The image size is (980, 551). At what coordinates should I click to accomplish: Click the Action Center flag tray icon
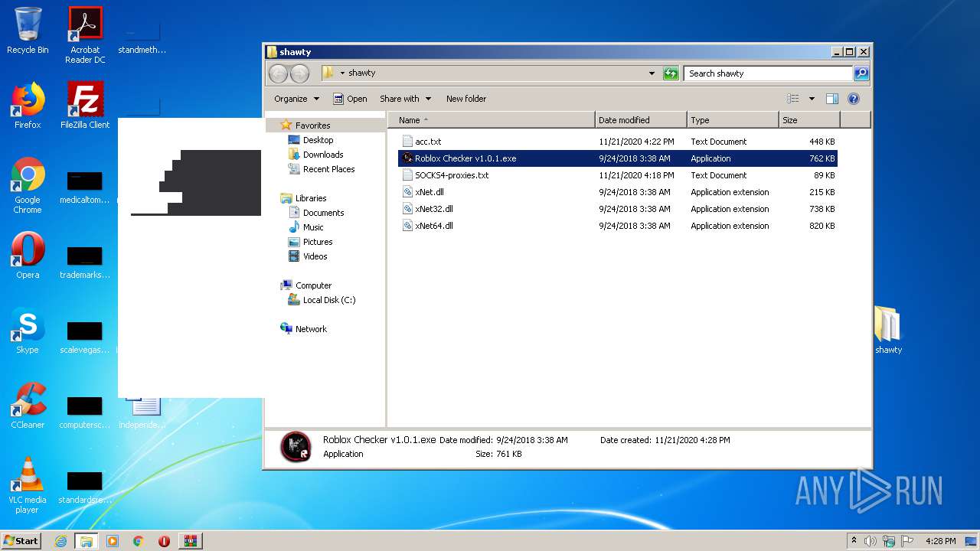(x=907, y=541)
